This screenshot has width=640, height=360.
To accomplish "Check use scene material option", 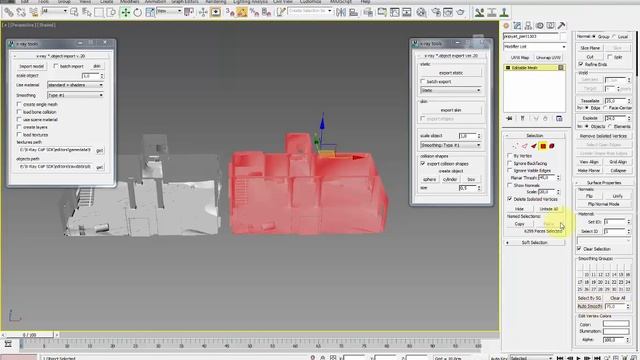I will click(x=19, y=120).
